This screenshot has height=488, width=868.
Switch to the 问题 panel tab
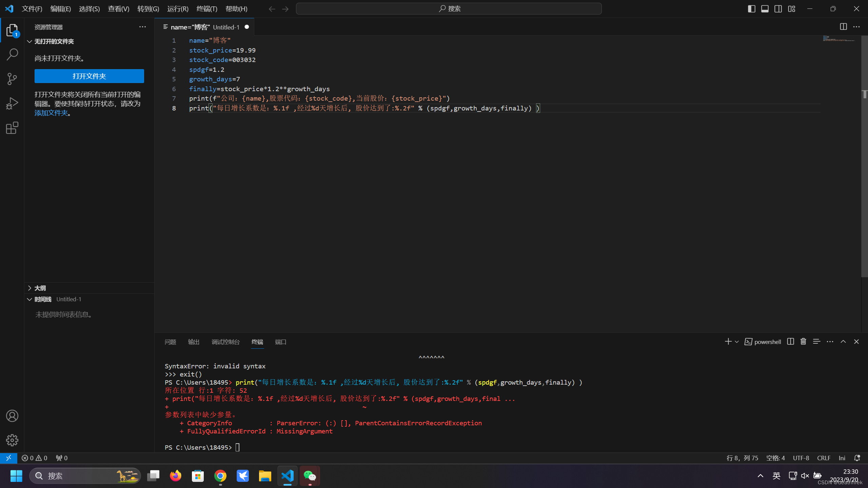[170, 342]
